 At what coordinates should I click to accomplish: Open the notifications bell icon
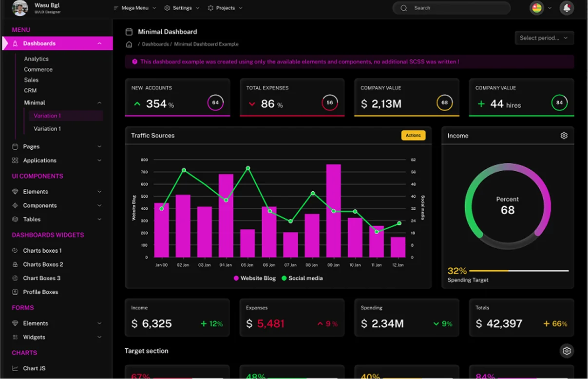[x=566, y=8]
